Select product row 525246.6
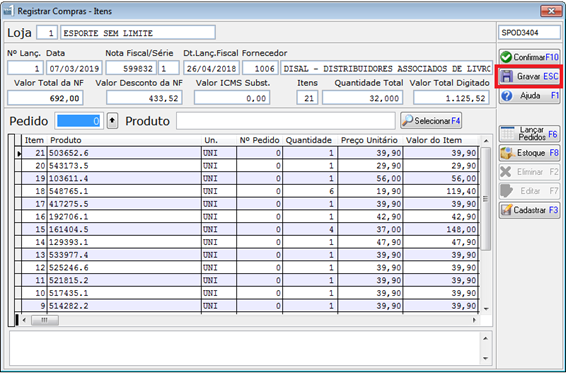566x373 pixels. [x=247, y=268]
